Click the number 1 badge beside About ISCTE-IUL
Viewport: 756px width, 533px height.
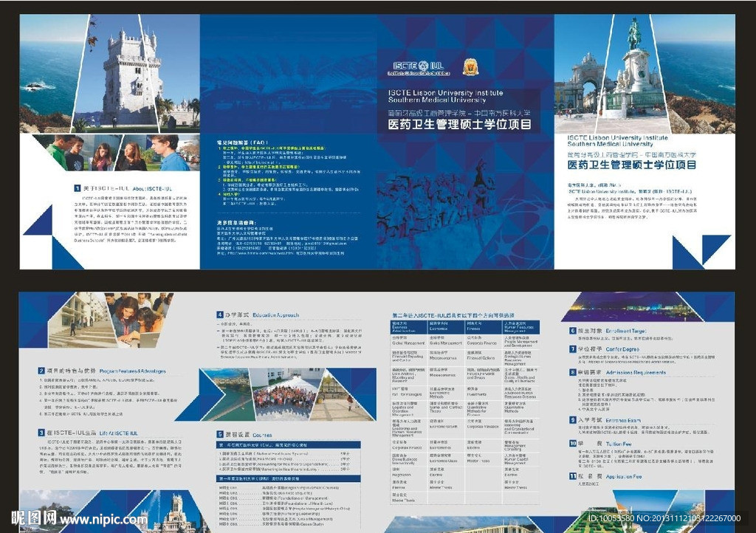pyautogui.click(x=77, y=188)
